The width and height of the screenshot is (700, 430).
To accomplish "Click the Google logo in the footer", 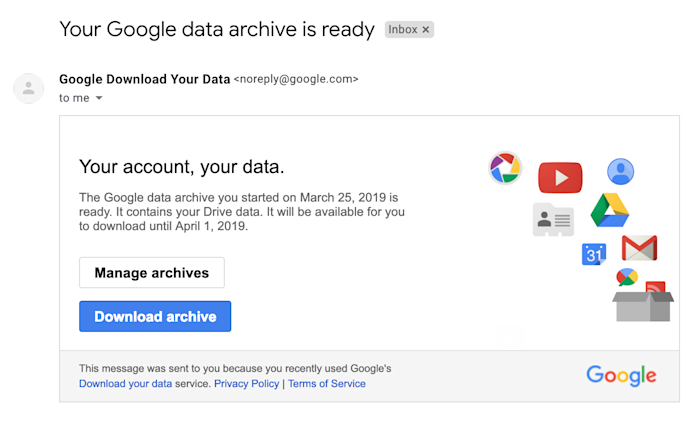I will coord(621,376).
